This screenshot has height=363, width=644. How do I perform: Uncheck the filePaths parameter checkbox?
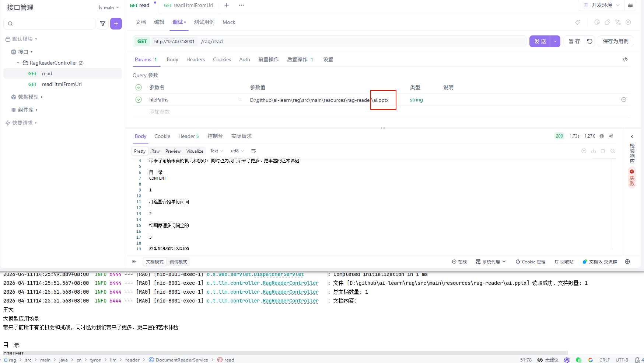[x=139, y=100]
